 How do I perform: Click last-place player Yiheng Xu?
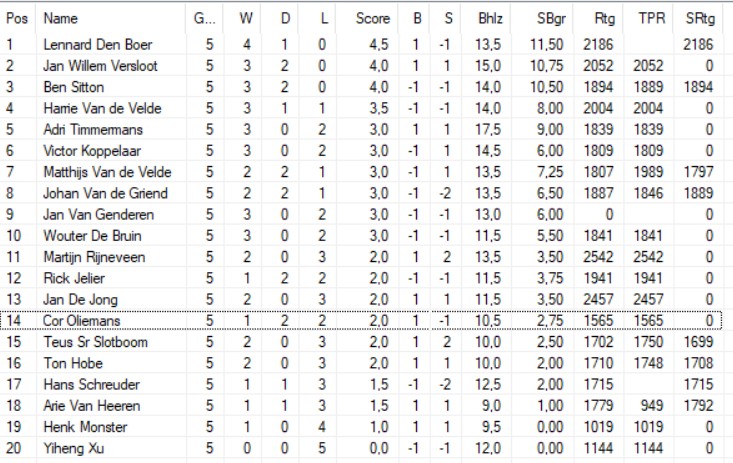pyautogui.click(x=67, y=448)
